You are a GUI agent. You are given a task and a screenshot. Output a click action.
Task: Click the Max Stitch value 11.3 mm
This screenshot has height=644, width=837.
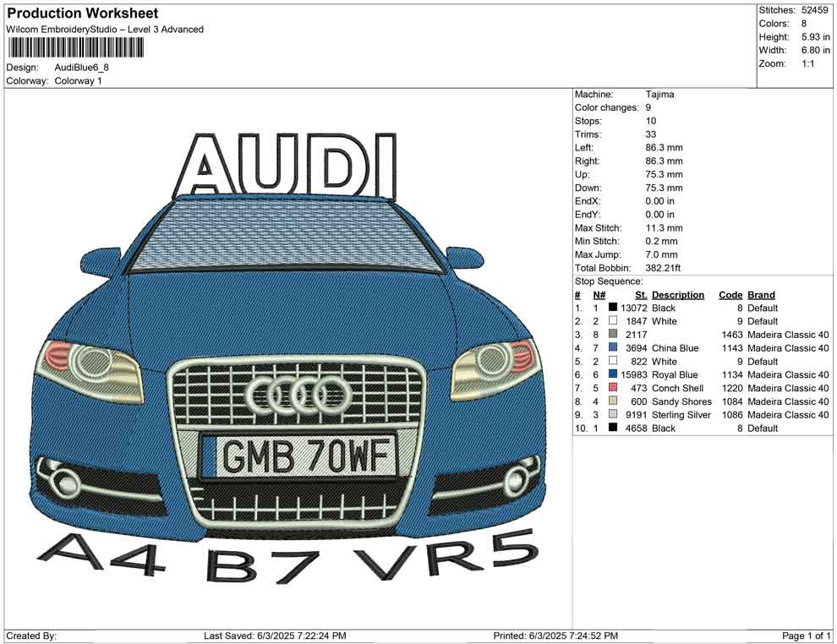[664, 228]
